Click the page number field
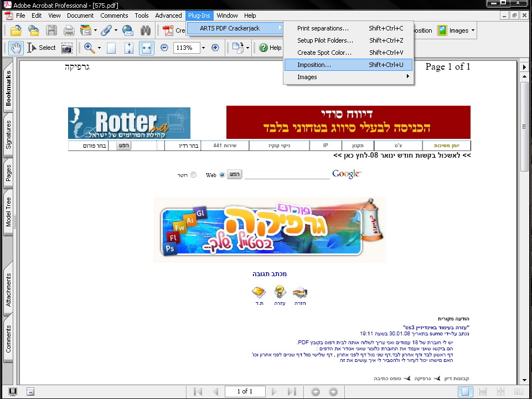This screenshot has width=532, height=399. pyautogui.click(x=244, y=392)
